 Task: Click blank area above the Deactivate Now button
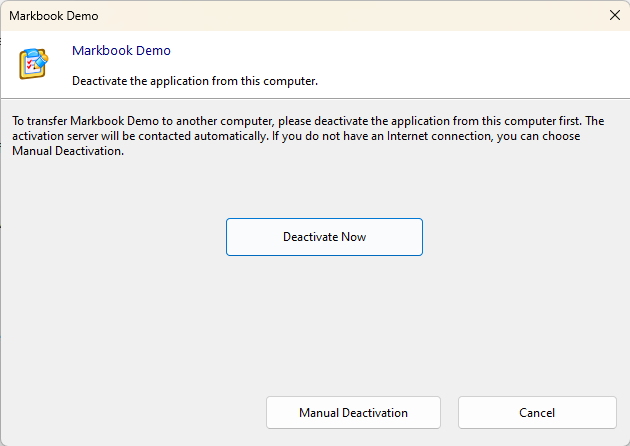click(x=324, y=190)
